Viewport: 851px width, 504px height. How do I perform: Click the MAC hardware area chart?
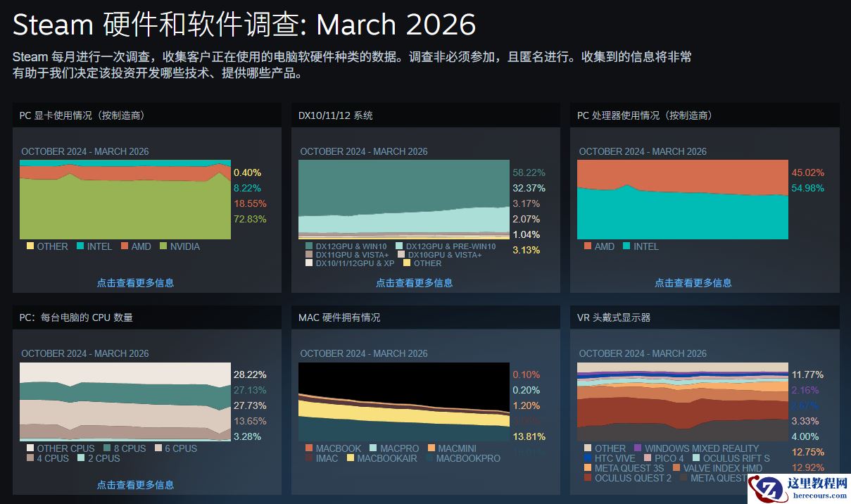coord(404,402)
